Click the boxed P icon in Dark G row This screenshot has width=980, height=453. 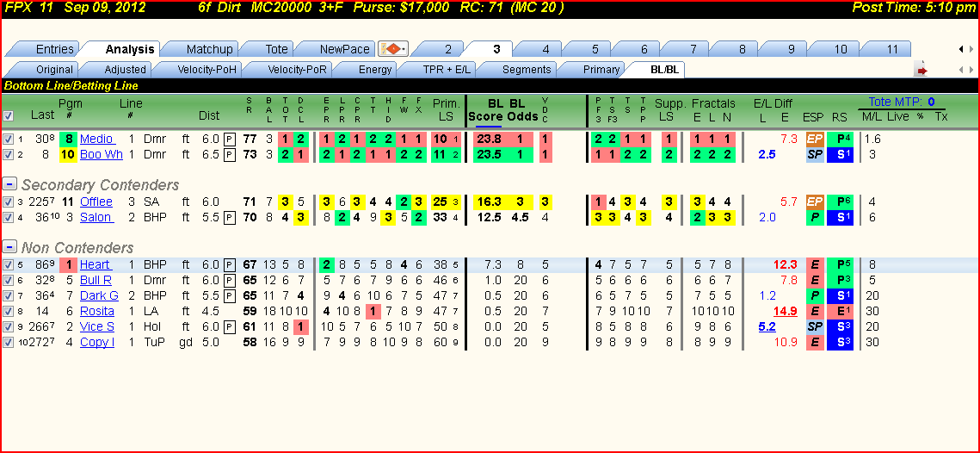tap(230, 295)
